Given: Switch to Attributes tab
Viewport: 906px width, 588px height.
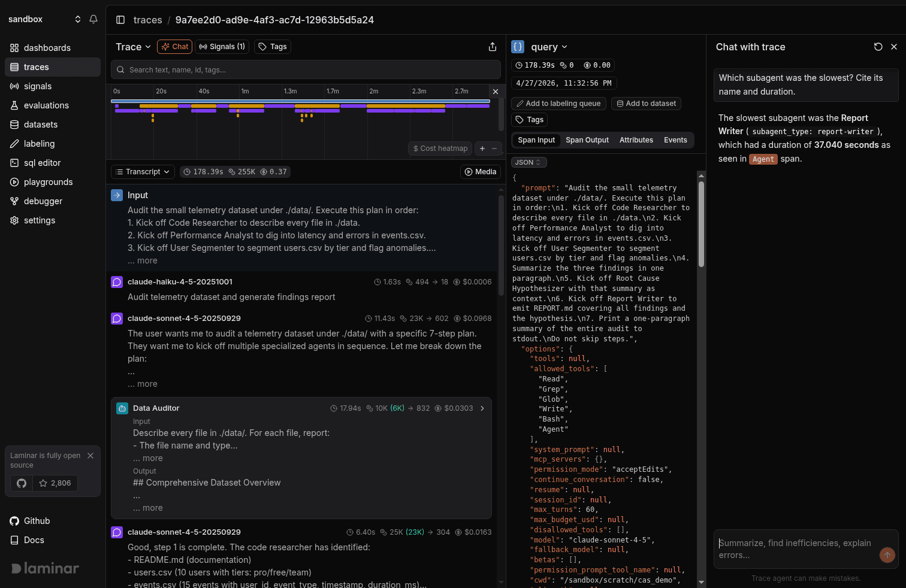Looking at the screenshot, I should coord(636,140).
